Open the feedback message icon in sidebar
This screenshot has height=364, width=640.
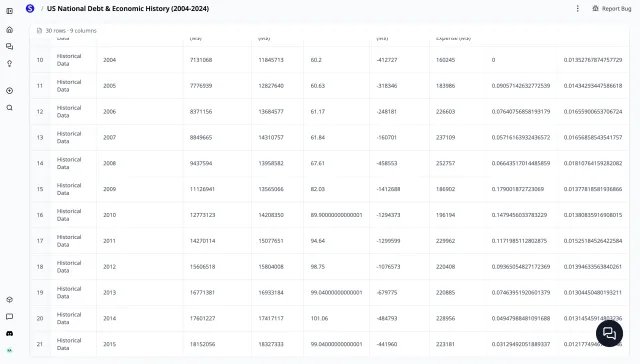pyautogui.click(x=10, y=317)
